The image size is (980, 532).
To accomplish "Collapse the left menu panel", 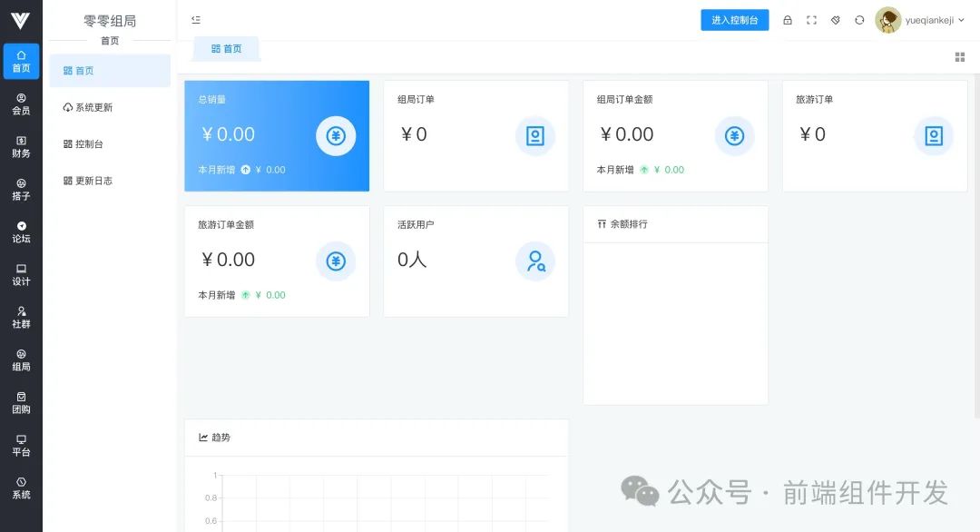I will point(196,19).
